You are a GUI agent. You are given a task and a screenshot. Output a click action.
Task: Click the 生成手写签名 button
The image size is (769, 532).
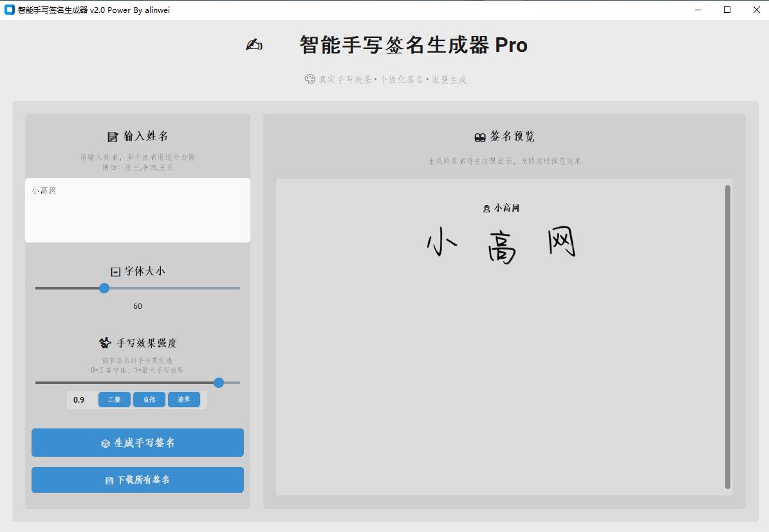click(x=138, y=443)
